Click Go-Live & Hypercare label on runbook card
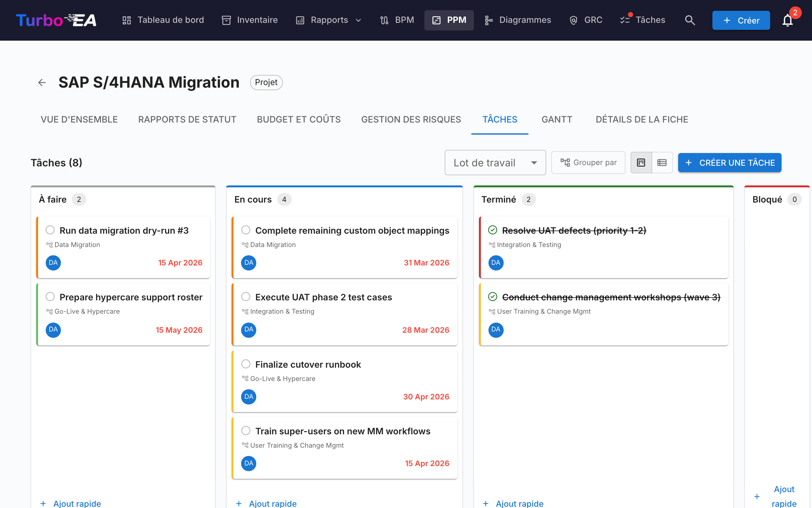812x508 pixels. tap(283, 379)
